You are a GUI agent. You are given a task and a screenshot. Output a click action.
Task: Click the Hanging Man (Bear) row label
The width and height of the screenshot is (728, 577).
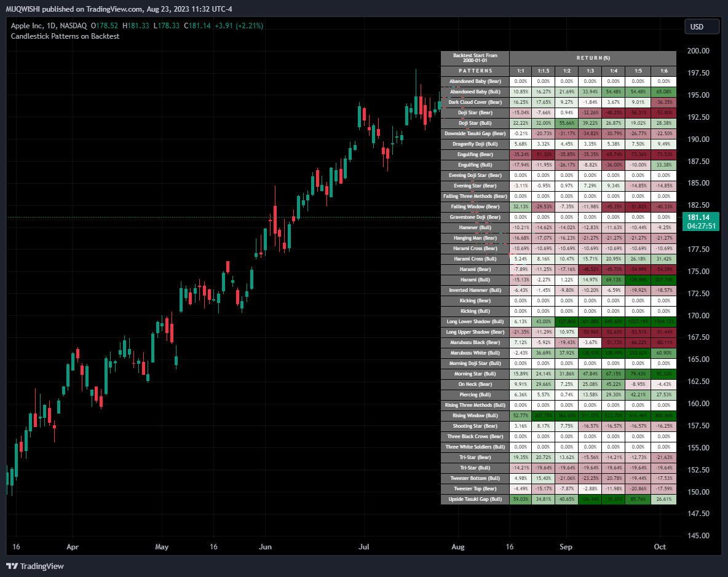(475, 238)
